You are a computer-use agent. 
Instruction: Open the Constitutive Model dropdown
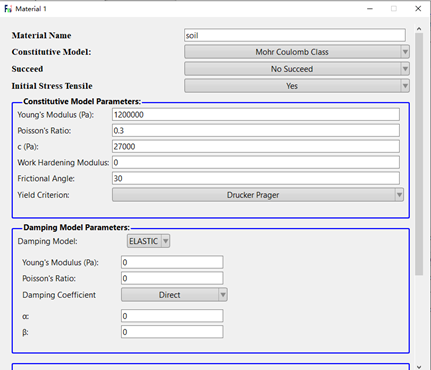click(x=297, y=52)
